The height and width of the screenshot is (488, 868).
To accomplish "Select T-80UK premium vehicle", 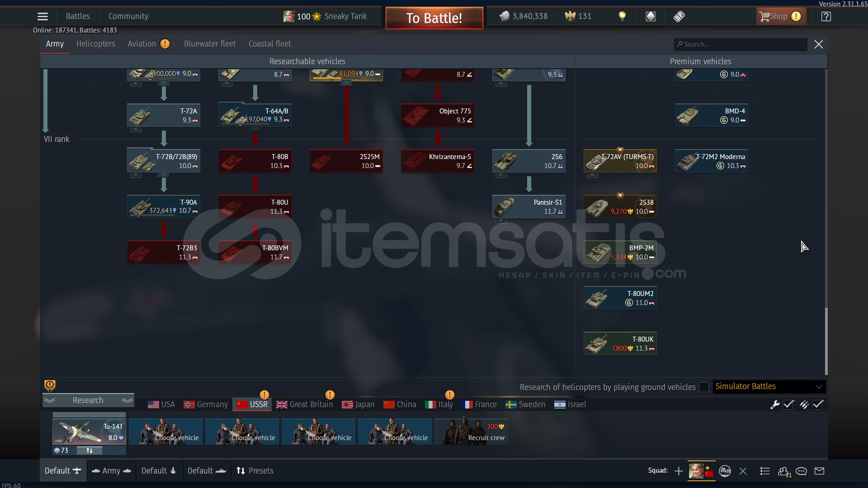I will (x=620, y=343).
